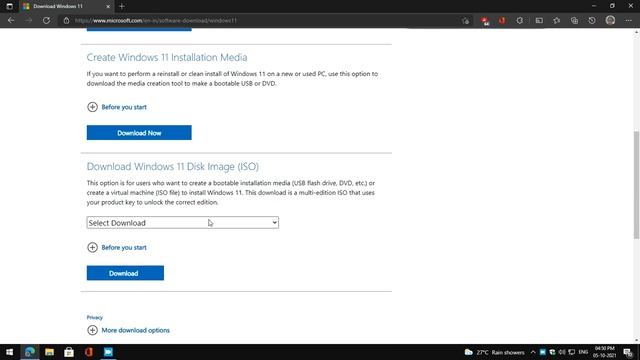Expand More download options
The width and height of the screenshot is (640, 360).
pyautogui.click(x=128, y=330)
